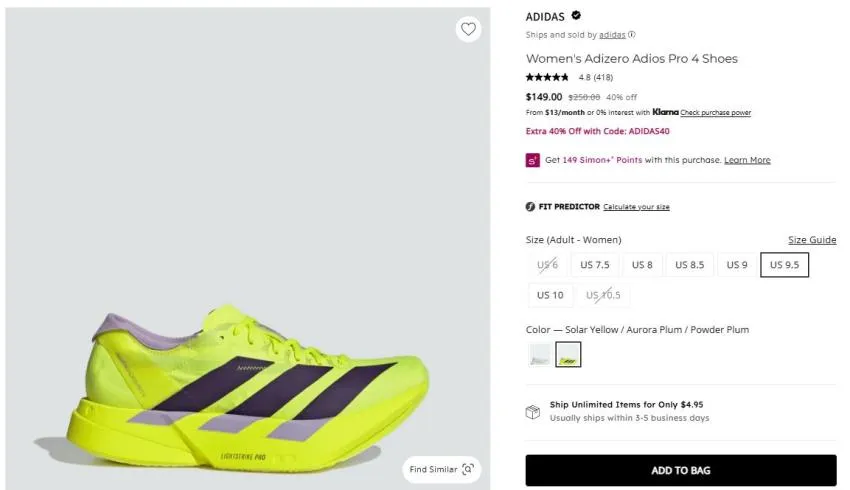Click the Find Similar camera search icon
The height and width of the screenshot is (490, 850).
pos(468,469)
